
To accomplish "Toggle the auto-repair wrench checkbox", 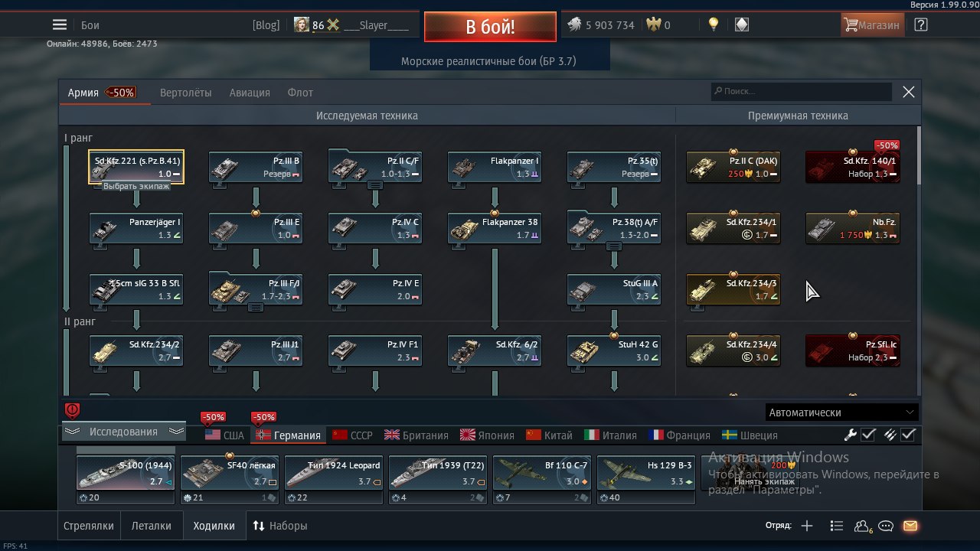I will (868, 435).
